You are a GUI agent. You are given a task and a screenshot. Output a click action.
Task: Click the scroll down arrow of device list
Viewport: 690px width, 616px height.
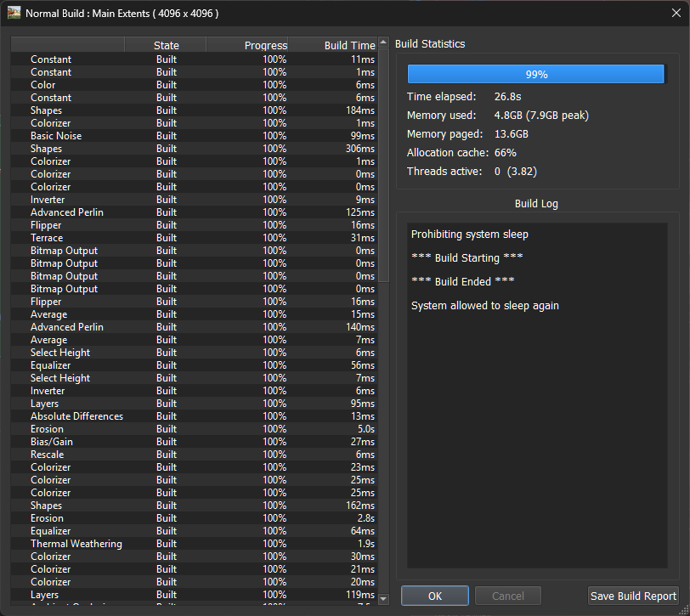[x=383, y=599]
